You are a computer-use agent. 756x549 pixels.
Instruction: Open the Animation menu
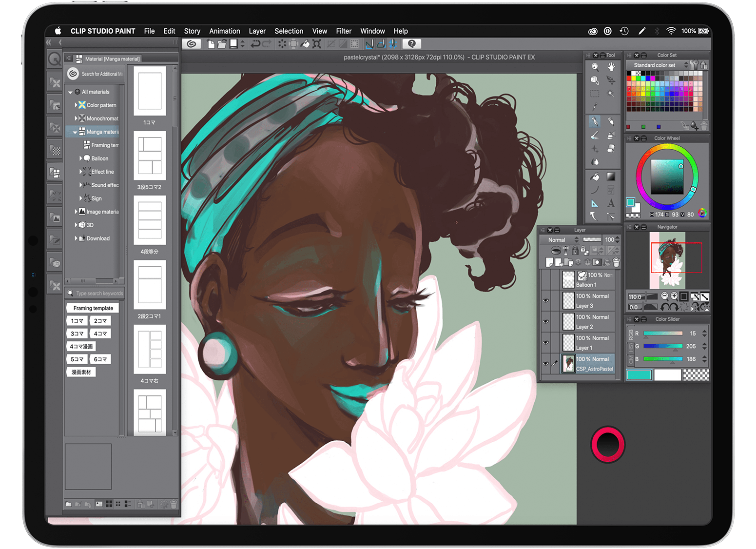(225, 31)
